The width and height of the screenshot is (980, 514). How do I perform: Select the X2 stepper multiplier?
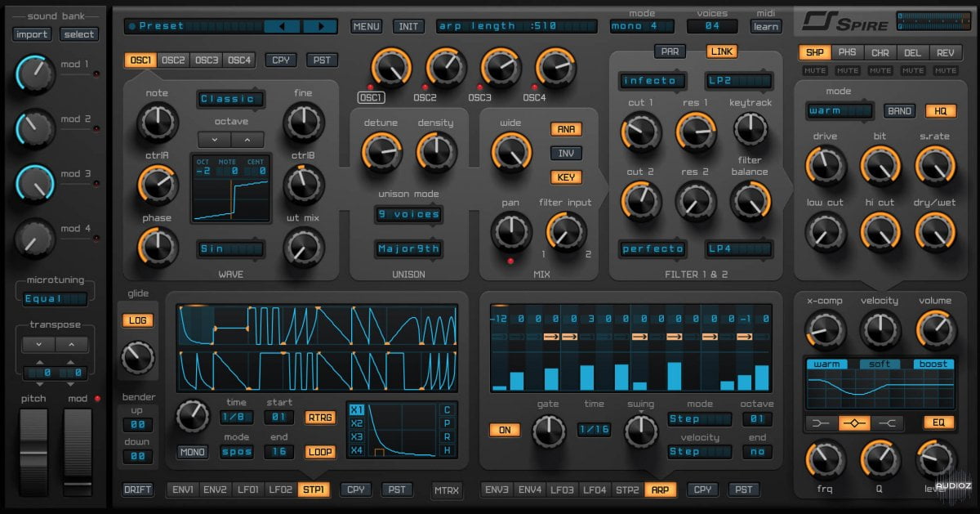356,423
